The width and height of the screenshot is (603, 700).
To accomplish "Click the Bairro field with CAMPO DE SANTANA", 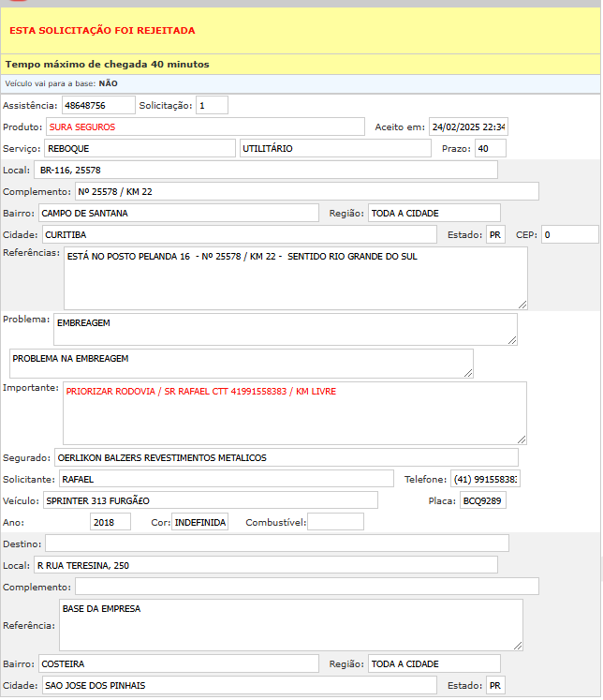I will pos(178,213).
